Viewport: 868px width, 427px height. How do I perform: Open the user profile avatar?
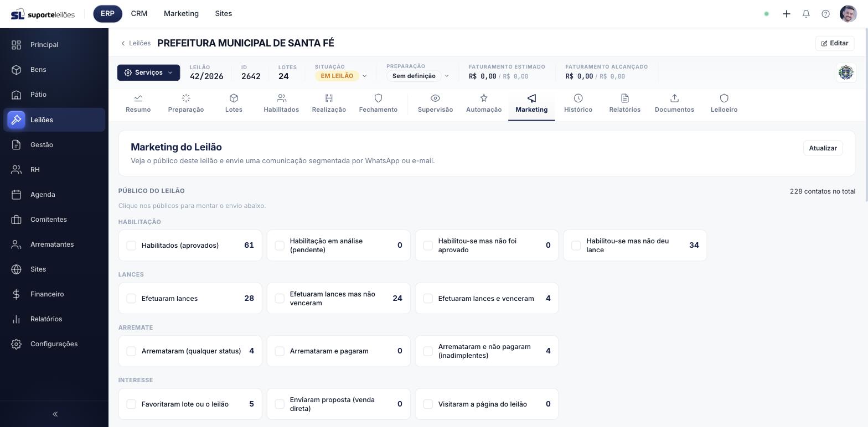(848, 14)
